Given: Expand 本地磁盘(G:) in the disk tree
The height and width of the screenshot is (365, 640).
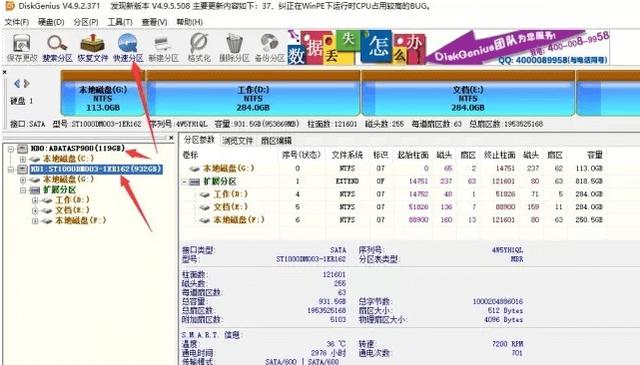Looking at the screenshot, I should (23, 180).
